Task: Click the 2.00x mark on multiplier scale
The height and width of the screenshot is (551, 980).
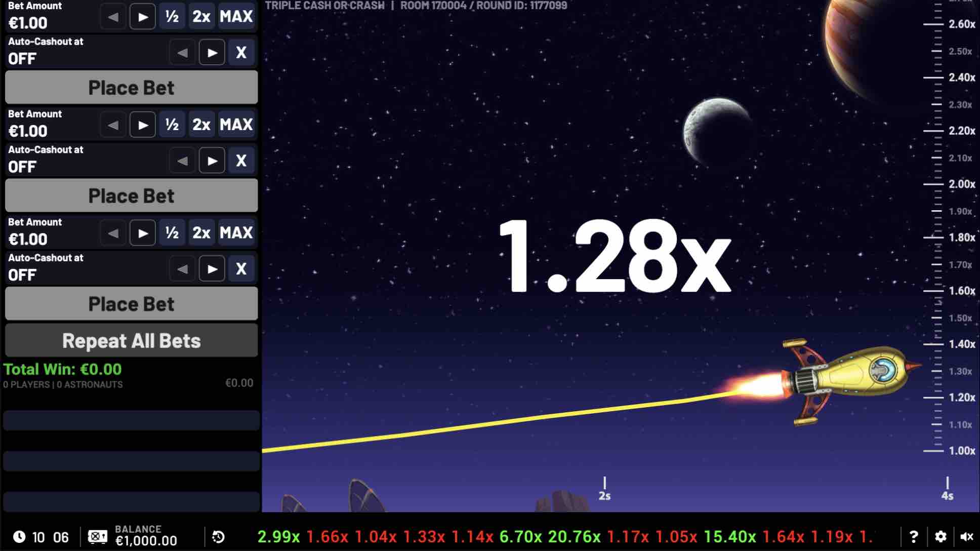Action: click(961, 184)
